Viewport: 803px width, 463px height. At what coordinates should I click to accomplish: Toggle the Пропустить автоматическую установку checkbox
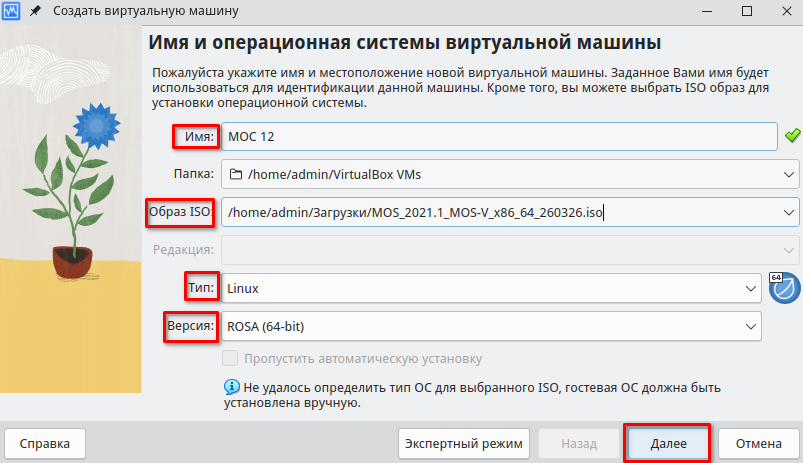pos(230,358)
